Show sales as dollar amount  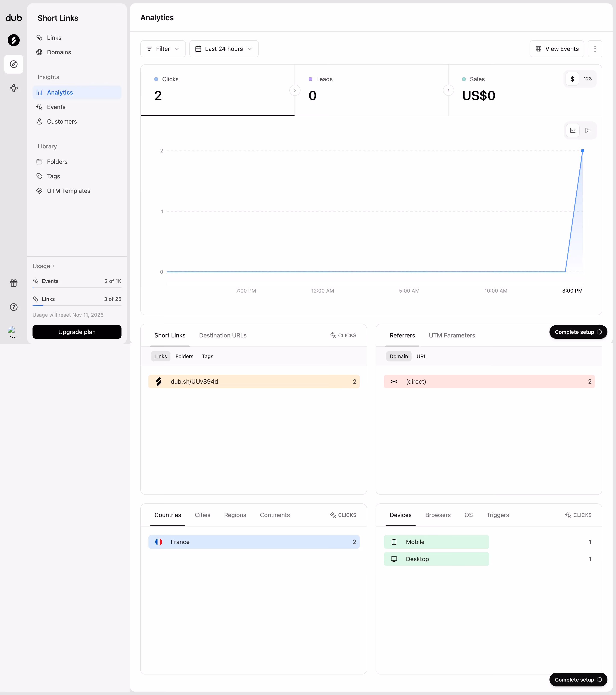pyautogui.click(x=572, y=79)
